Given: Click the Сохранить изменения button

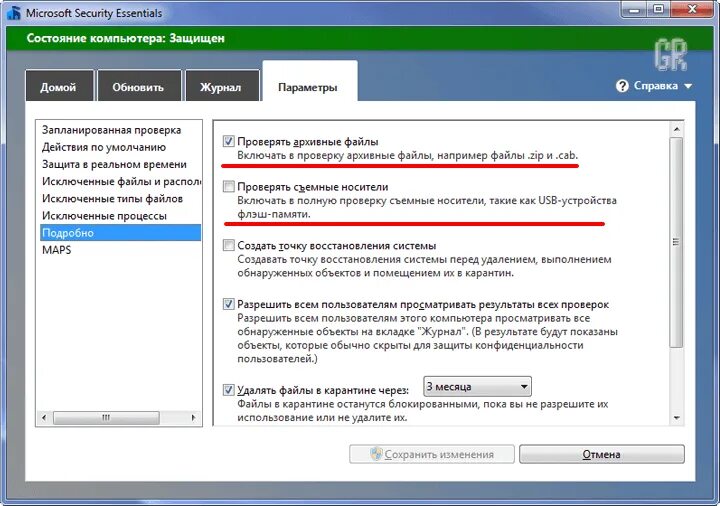Looking at the screenshot, I should 432,454.
